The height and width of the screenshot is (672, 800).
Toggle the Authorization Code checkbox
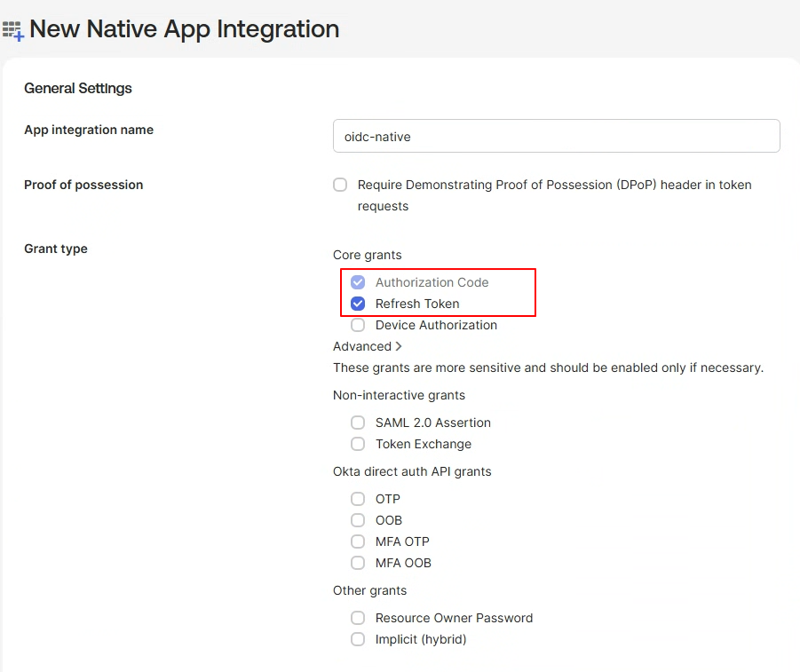click(358, 282)
